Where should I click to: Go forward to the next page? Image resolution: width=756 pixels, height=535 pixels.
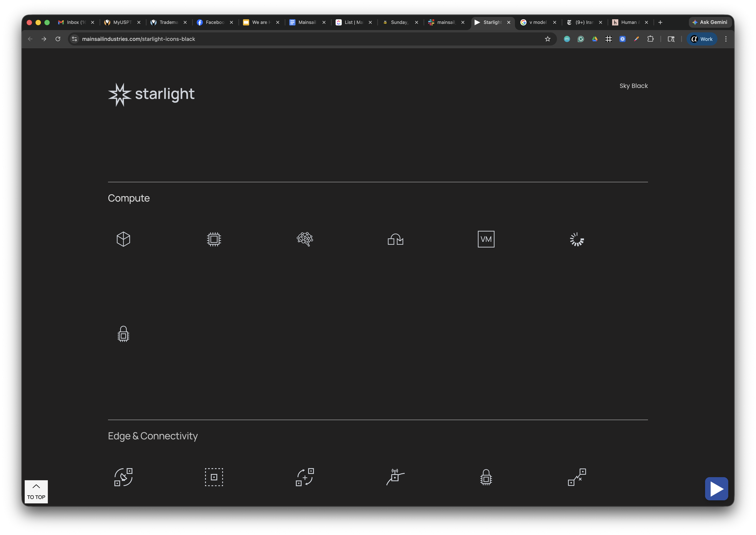tap(44, 39)
